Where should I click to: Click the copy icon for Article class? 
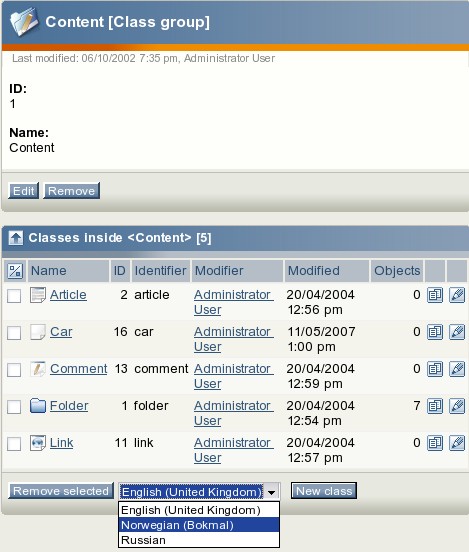[x=435, y=295]
